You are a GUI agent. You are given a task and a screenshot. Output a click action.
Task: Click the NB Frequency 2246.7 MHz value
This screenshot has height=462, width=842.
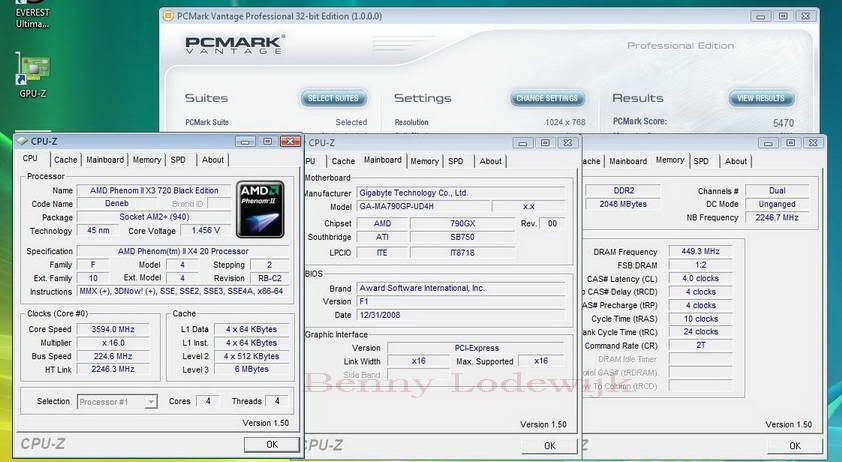pyautogui.click(x=776, y=218)
